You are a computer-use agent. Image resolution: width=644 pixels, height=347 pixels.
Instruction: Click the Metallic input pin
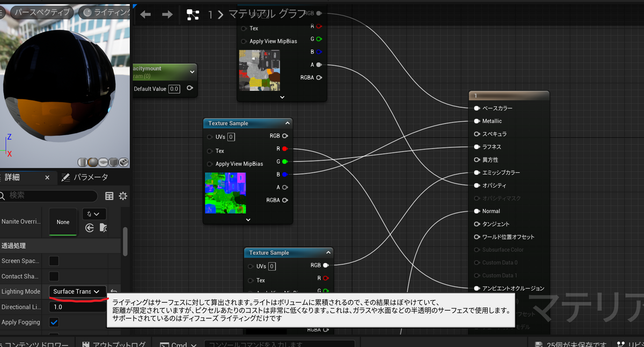(x=477, y=121)
